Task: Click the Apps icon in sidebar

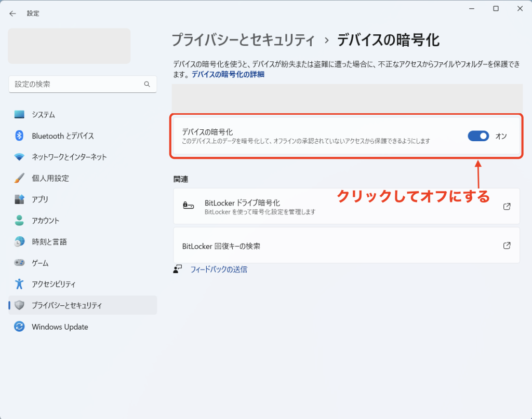Action: 19,199
